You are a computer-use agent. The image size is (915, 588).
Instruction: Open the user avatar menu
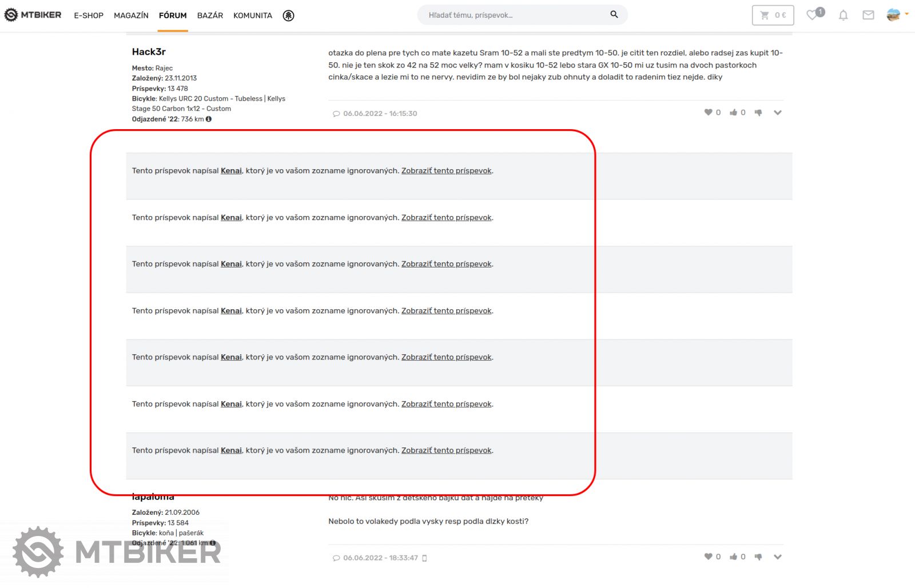[x=893, y=15]
